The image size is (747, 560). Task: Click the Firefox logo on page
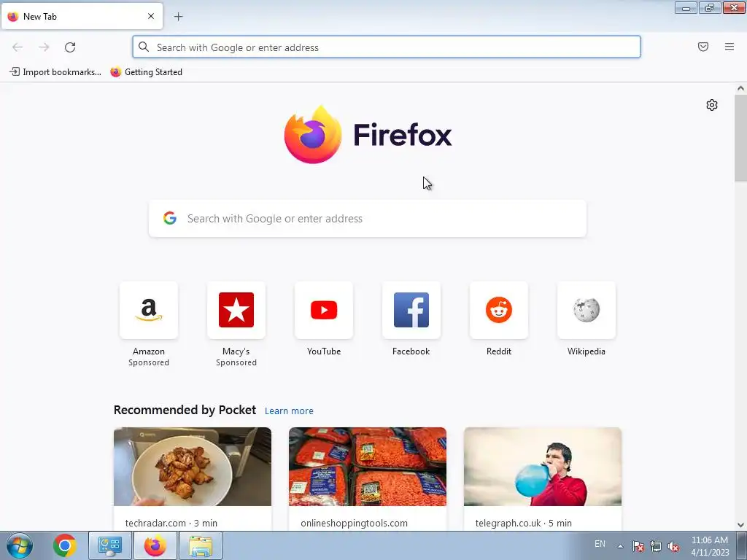pyautogui.click(x=368, y=134)
